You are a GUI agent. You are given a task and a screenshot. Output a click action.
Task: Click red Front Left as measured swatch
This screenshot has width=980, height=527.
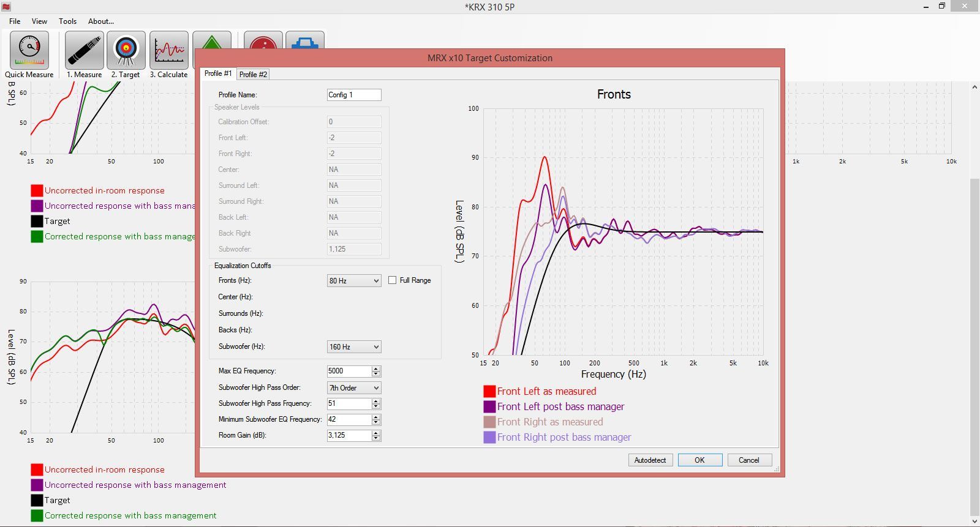pyautogui.click(x=489, y=391)
